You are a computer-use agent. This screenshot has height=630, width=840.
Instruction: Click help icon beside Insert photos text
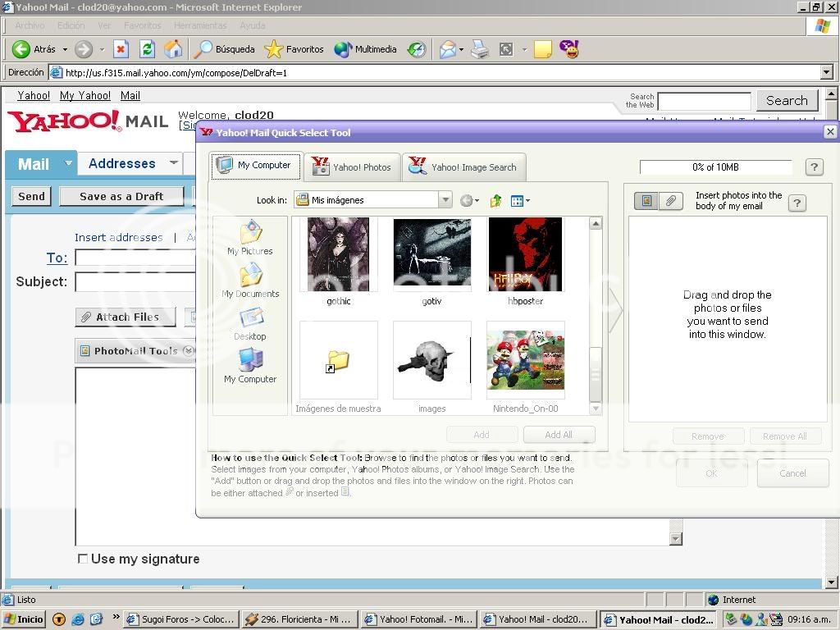coord(797,203)
